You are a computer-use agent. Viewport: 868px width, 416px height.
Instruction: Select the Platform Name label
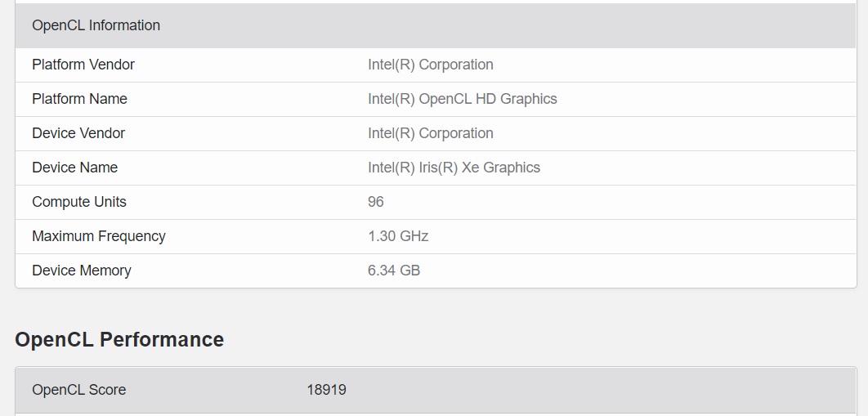click(79, 99)
